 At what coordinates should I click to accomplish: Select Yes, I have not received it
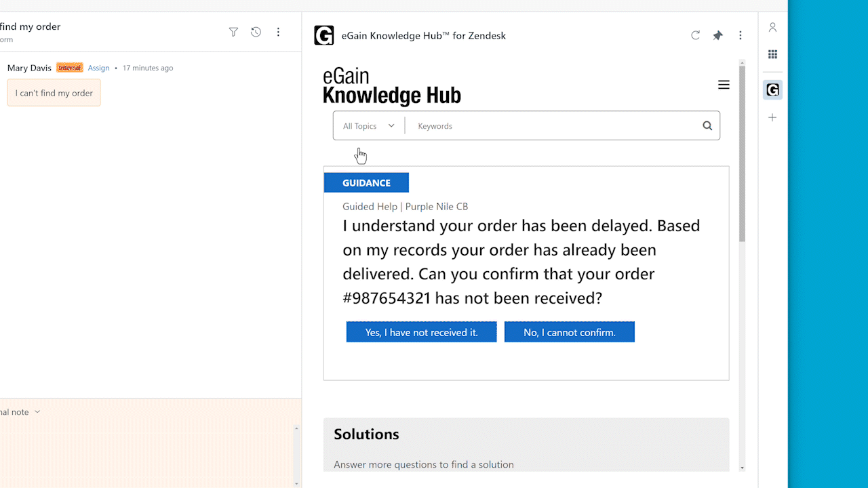click(421, 332)
